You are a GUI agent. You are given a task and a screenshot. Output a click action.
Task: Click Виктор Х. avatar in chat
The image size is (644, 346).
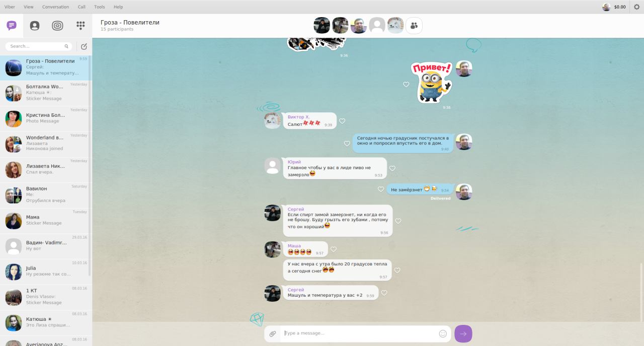tap(273, 120)
